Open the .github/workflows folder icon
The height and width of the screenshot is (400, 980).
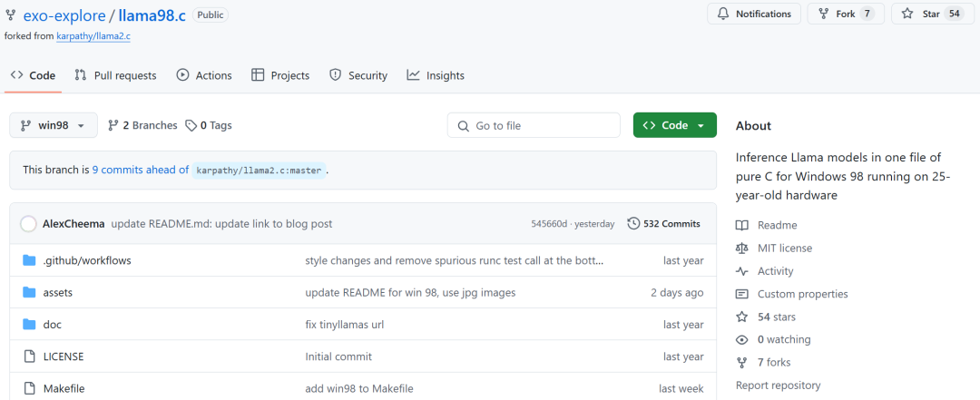click(x=29, y=260)
